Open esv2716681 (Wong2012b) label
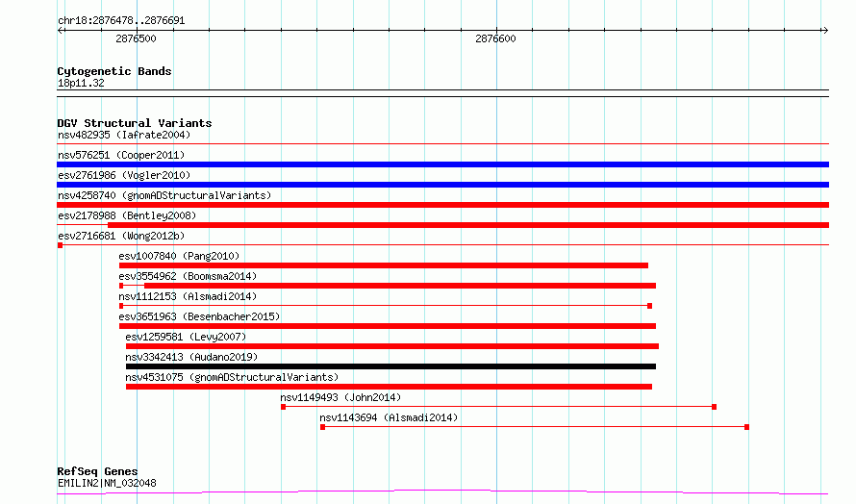Viewport: 856px width, 504px height. 121,236
